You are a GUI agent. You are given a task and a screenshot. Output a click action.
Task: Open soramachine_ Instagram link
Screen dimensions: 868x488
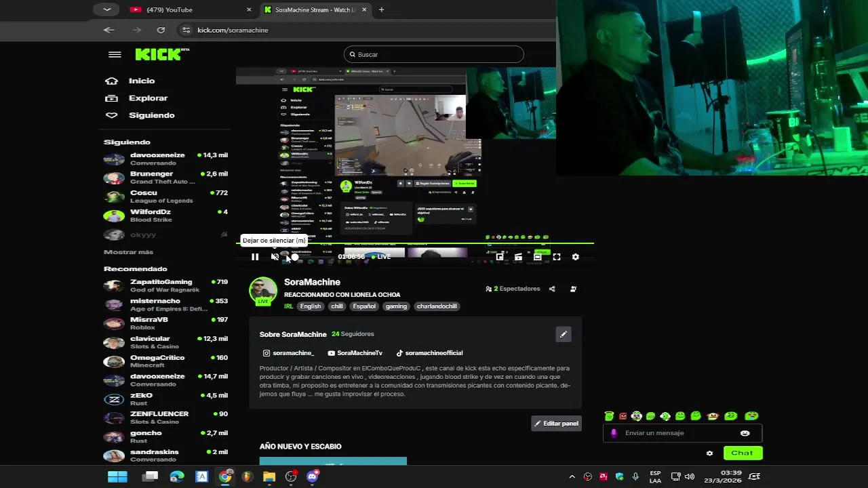click(289, 353)
